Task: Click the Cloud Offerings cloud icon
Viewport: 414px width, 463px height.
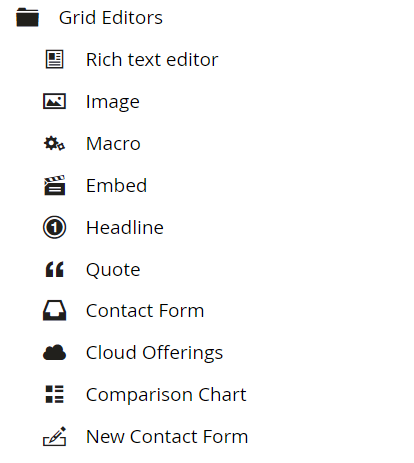Action: click(54, 353)
